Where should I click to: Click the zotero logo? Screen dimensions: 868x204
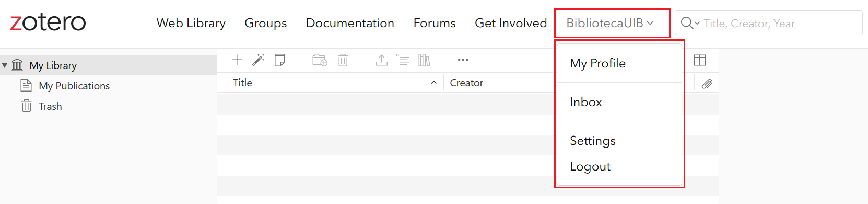coord(48,22)
